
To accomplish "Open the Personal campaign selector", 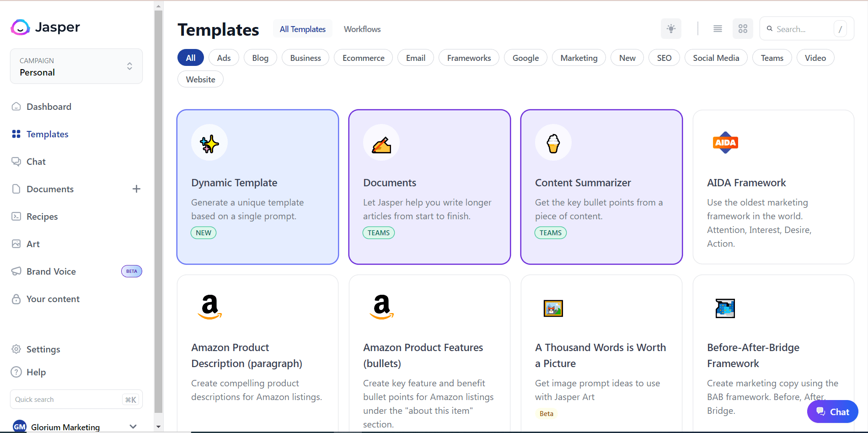I will click(76, 66).
